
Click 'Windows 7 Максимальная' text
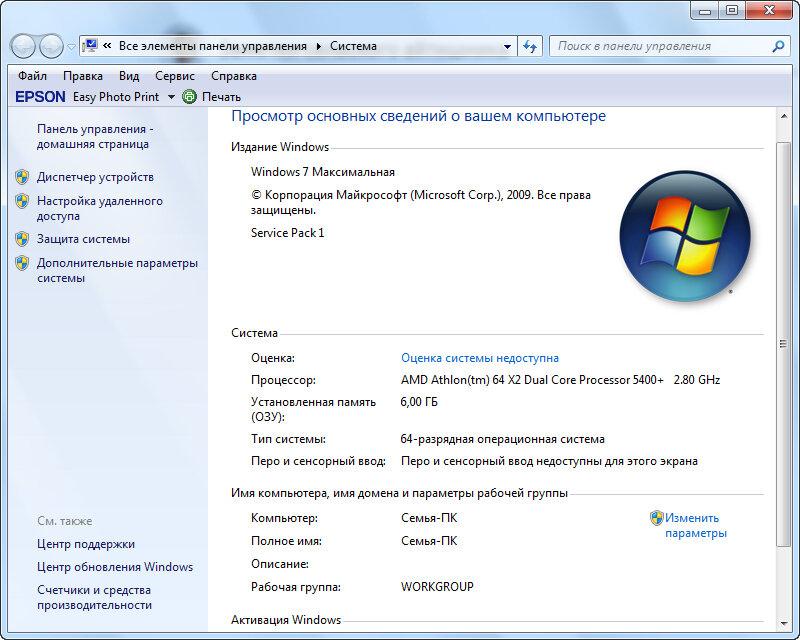click(322, 172)
